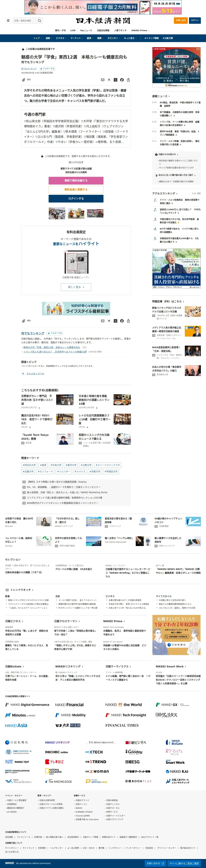Viewport: 206px width, 868px height.
Task: Click 詳しく見る button in 有料会員限定 box
Action: point(76,287)
